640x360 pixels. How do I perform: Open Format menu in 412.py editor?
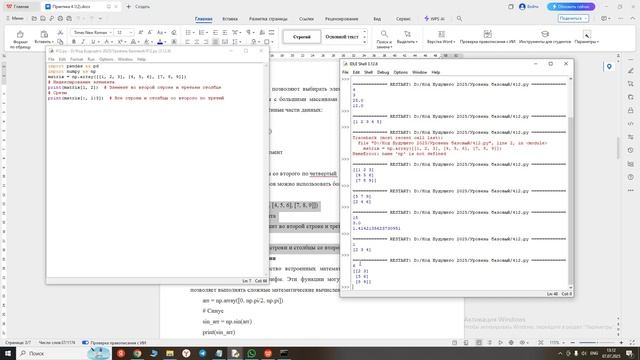click(x=76, y=59)
